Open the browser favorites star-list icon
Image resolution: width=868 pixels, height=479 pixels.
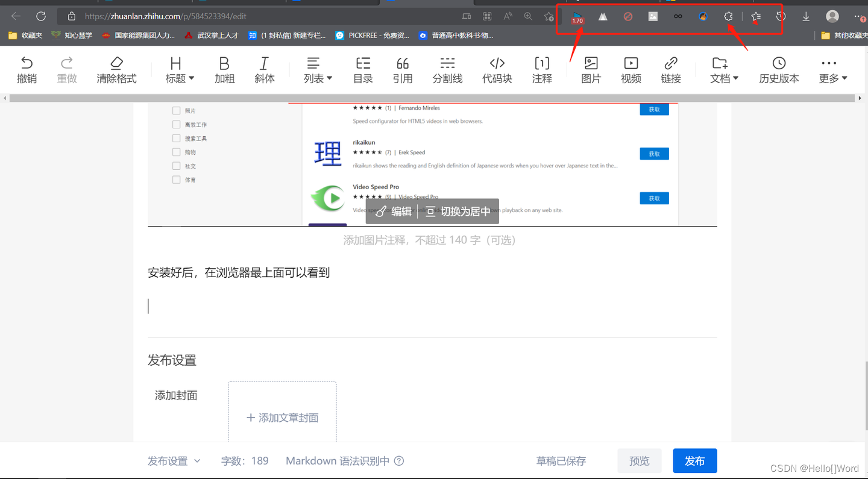756,16
